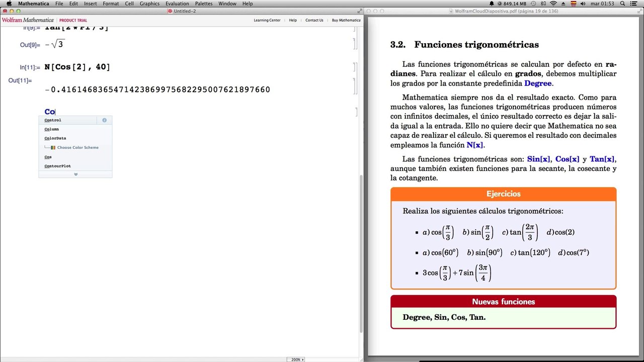The image size is (644, 362).
Task: Open the volume icon in menu bar
Action: [x=583, y=4]
